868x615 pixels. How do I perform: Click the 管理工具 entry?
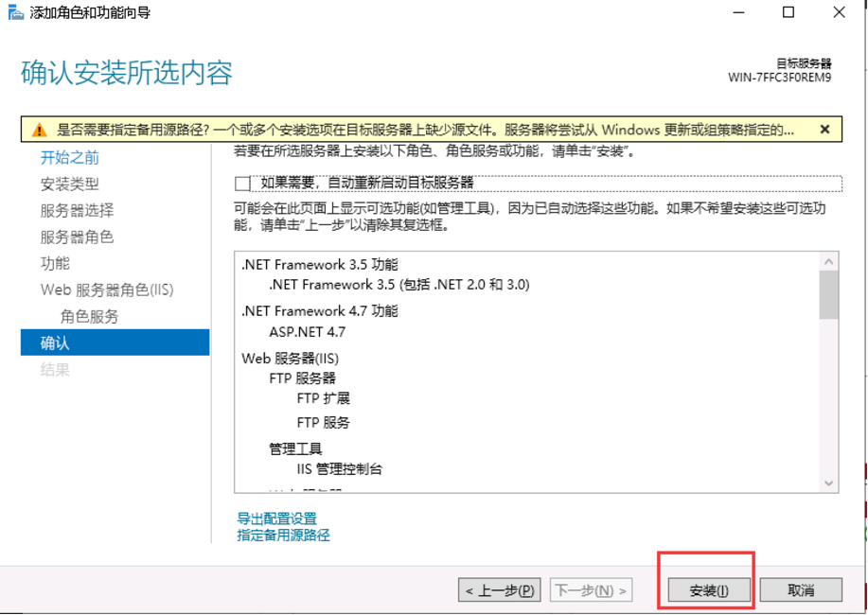(x=295, y=448)
